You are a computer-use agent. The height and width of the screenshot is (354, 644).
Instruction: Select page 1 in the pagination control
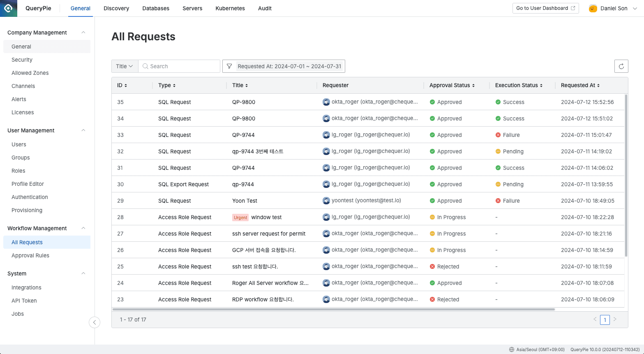605,319
